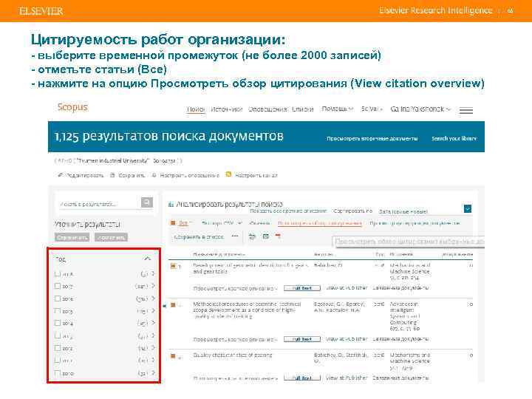This screenshot has width=532, height=399.
Task: Click the arrow next to 2018 count
Action: click(153, 273)
